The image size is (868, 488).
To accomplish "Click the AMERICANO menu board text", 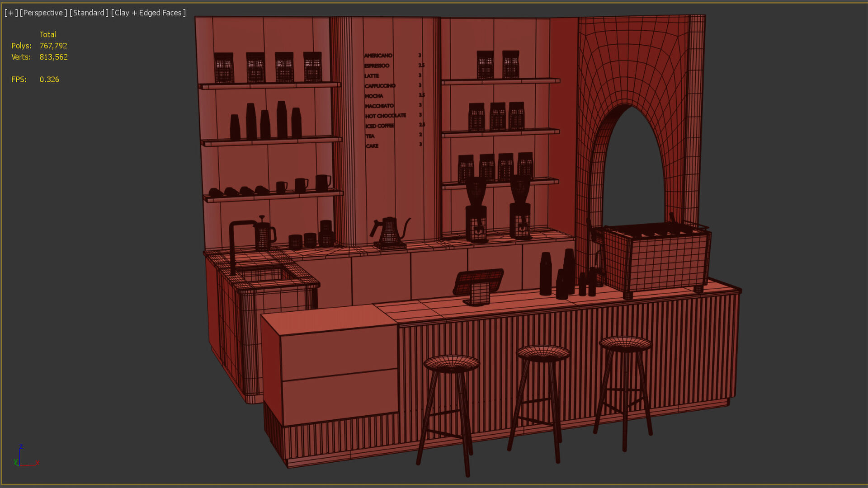I will point(378,56).
